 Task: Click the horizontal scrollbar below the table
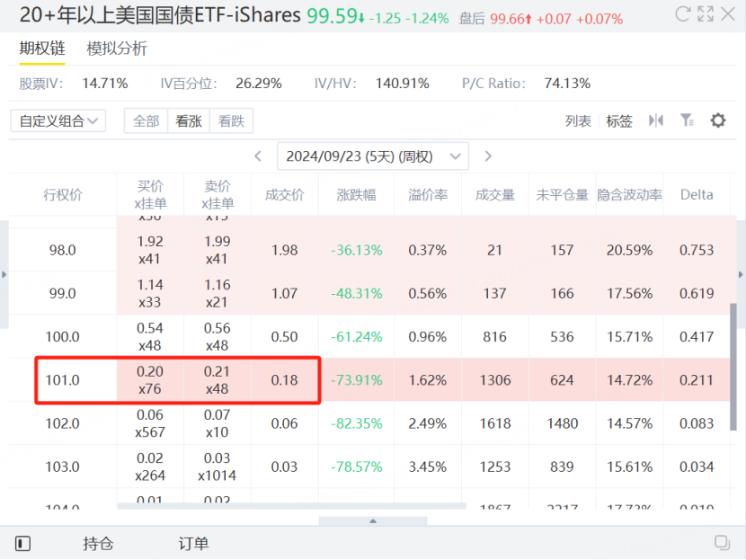point(291,506)
